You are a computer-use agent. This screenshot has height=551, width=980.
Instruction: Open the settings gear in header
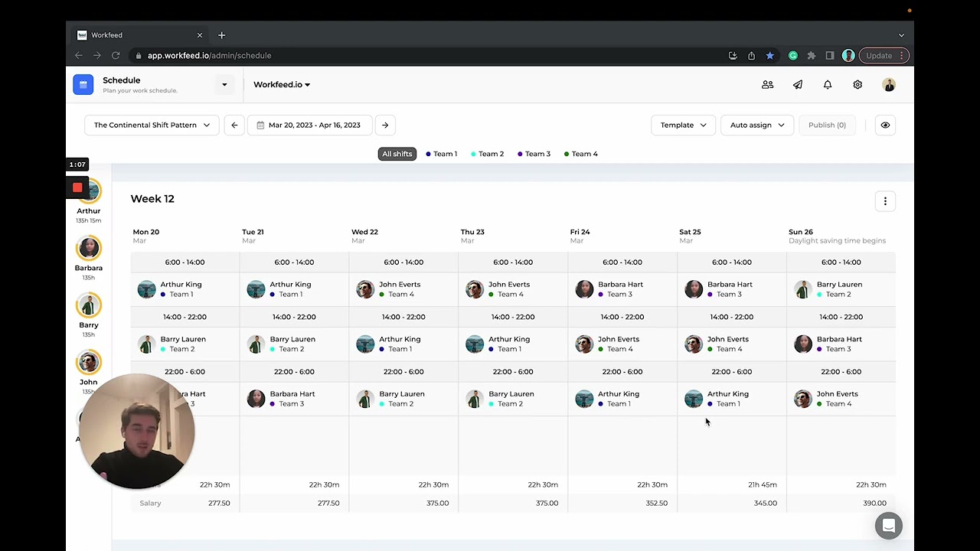click(857, 85)
